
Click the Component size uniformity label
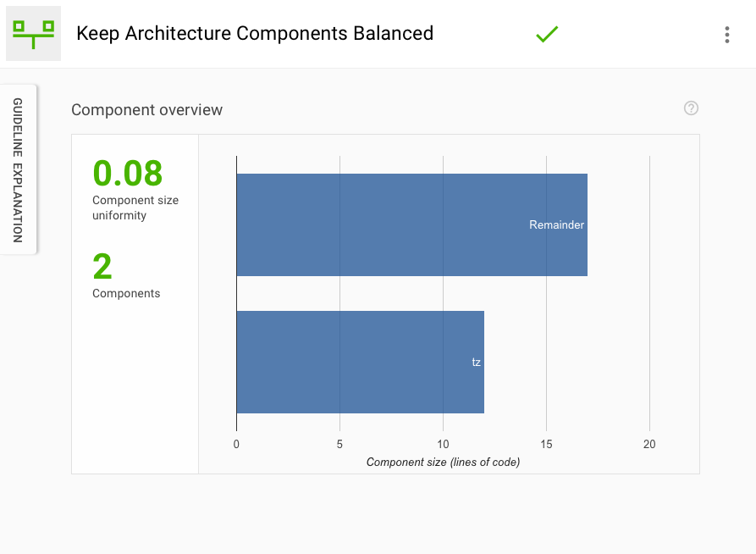135,208
